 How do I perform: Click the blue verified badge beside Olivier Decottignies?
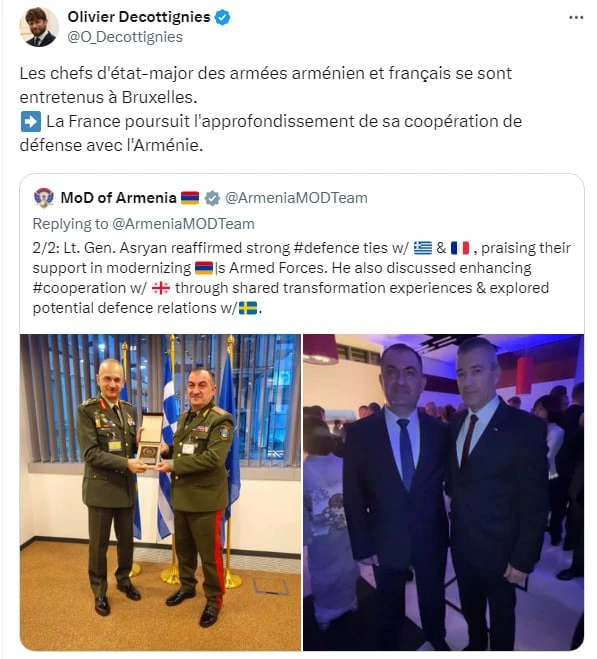222,17
